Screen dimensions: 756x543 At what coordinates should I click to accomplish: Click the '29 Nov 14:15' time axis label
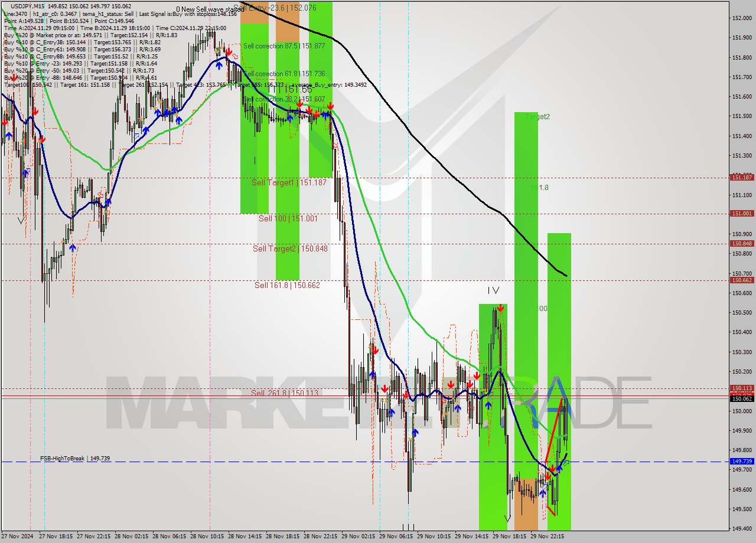472,537
